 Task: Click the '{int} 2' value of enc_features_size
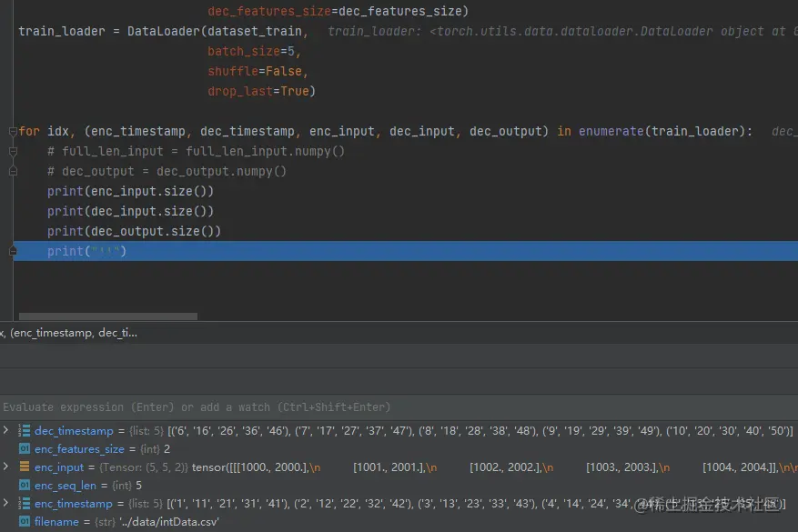pos(156,449)
